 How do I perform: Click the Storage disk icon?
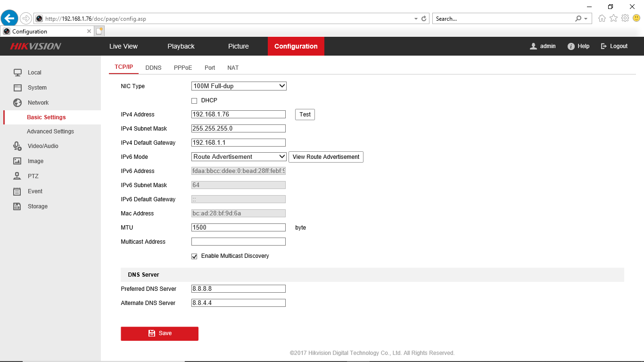pos(17,206)
